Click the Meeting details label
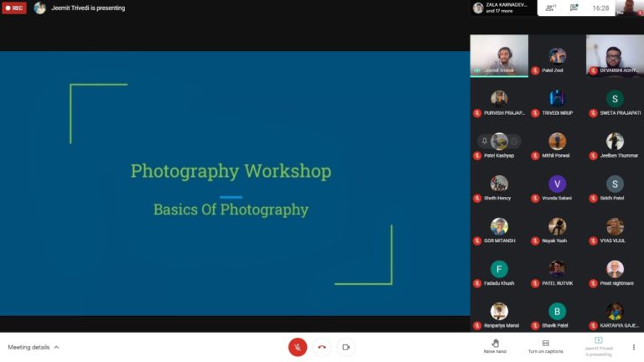The height and width of the screenshot is (362, 644). (x=29, y=347)
